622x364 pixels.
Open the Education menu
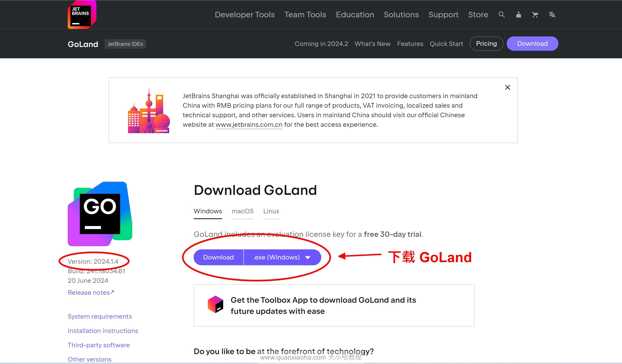[x=355, y=15]
